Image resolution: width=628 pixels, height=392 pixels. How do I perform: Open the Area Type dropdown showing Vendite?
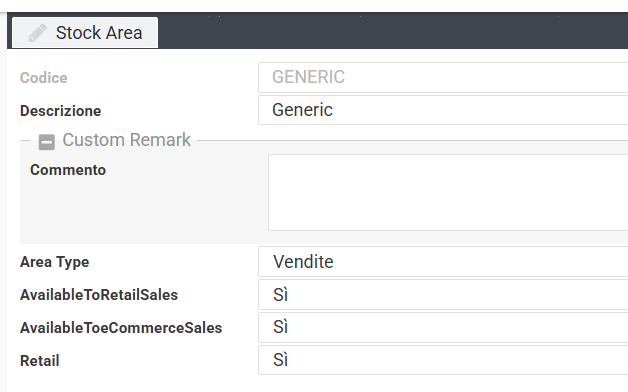(443, 262)
